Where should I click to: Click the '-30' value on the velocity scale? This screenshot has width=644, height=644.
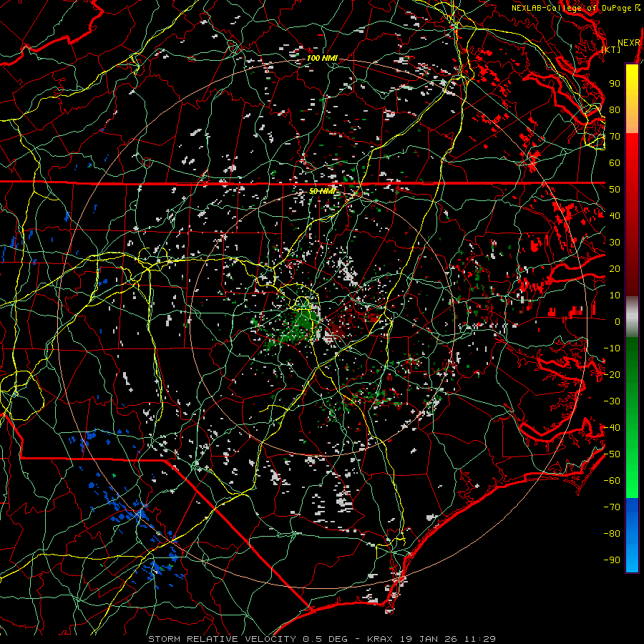[x=612, y=401]
